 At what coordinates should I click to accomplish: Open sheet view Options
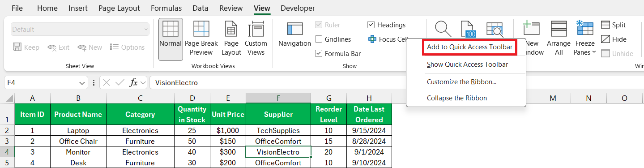(127, 47)
